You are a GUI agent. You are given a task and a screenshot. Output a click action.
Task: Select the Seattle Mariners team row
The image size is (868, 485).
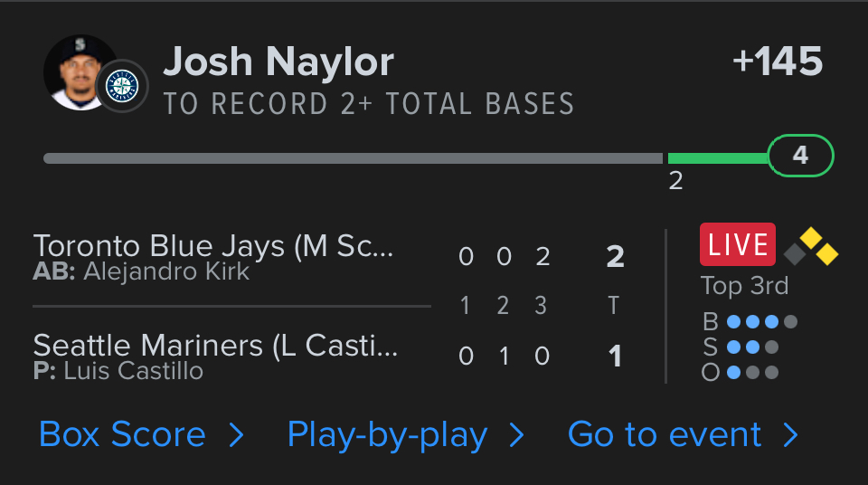coord(215,356)
